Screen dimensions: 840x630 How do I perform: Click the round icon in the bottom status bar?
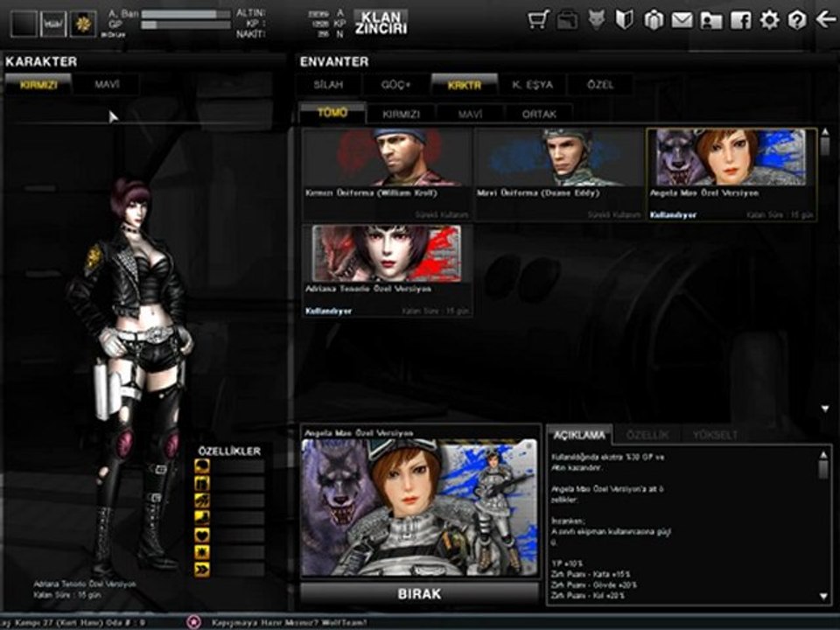pos(194,622)
